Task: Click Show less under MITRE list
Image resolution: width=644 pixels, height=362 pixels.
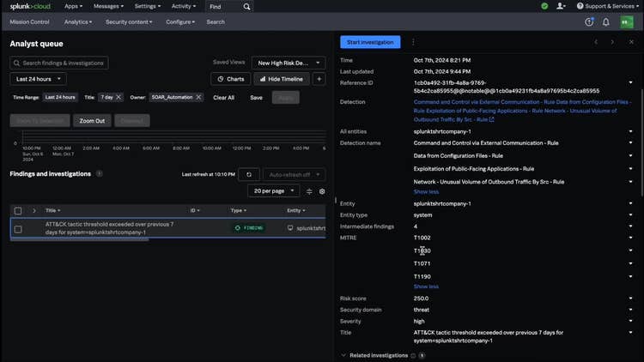Action: (x=426, y=287)
